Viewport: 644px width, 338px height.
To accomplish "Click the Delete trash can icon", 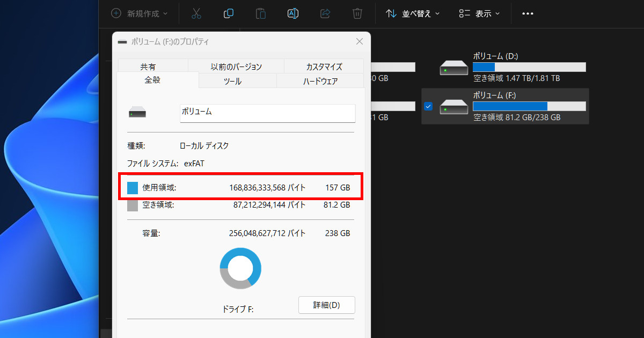I will (357, 13).
